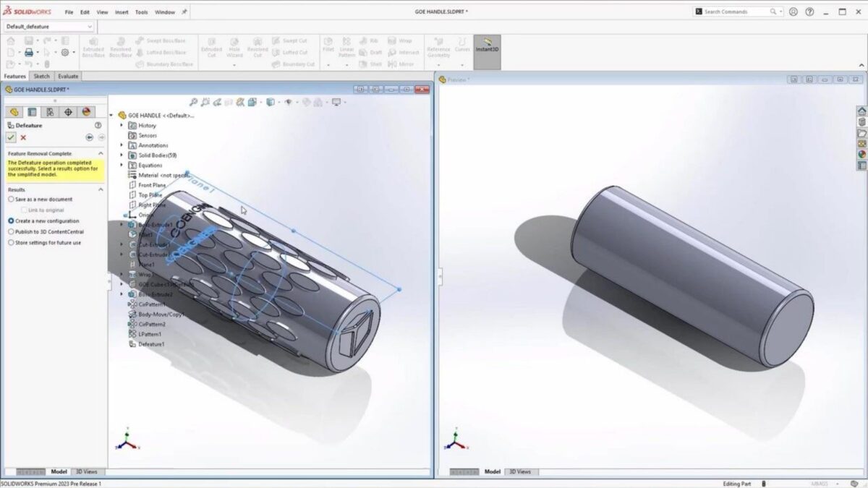Viewport: 868px width, 488px height.
Task: Click the Print icon in quick toolbar
Action: click(x=29, y=52)
